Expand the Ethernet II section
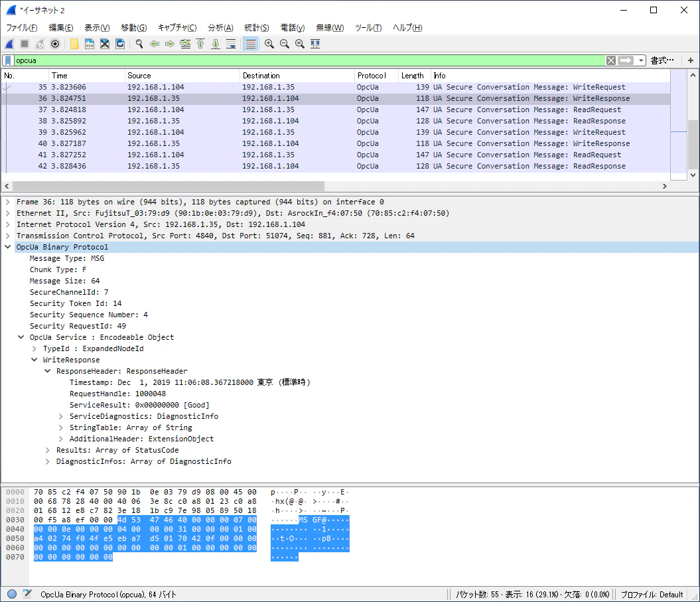This screenshot has height=602, width=700. click(x=8, y=213)
